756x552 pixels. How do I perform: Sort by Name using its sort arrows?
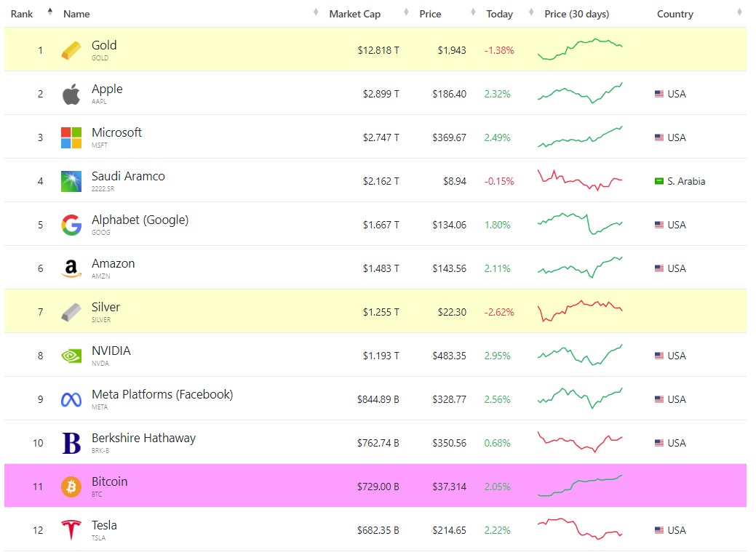tap(316, 12)
